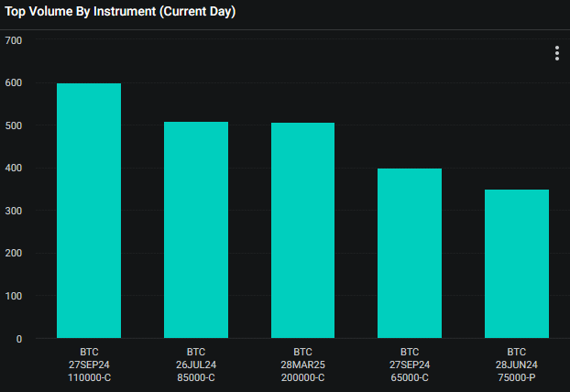Select the 100 y-axis value
This screenshot has width=570, height=392.
(x=14, y=297)
